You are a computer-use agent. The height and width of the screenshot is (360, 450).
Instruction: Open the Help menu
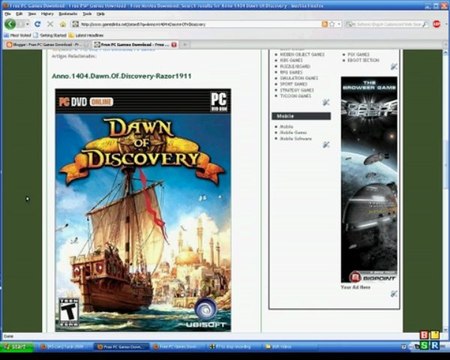pyautogui.click(x=100, y=14)
